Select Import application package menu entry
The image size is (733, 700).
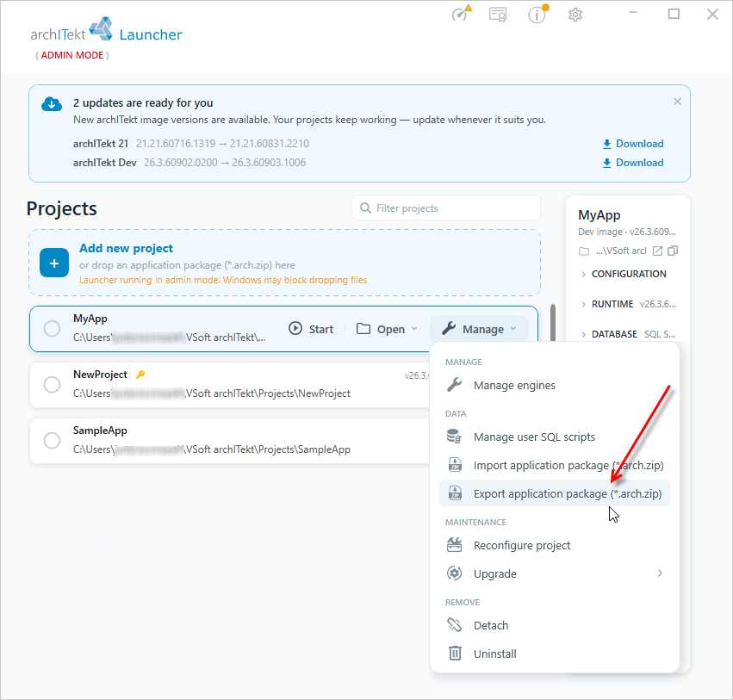coord(555,465)
